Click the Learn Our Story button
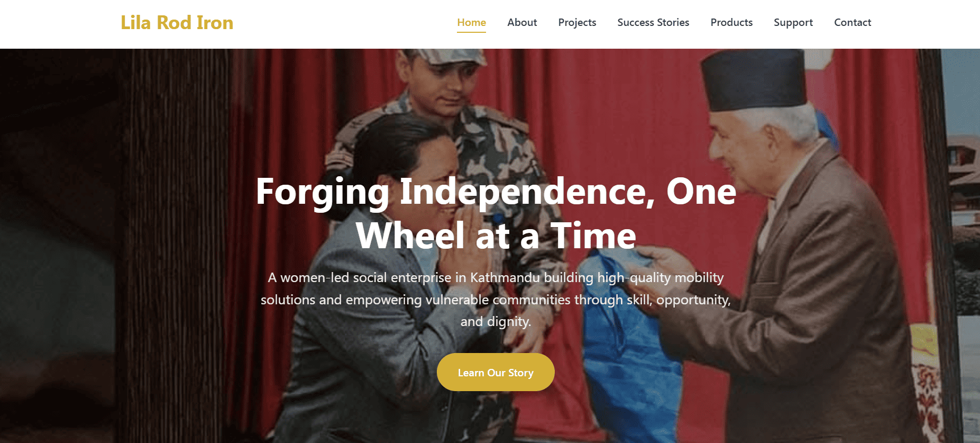The width and height of the screenshot is (980, 443). tap(496, 372)
